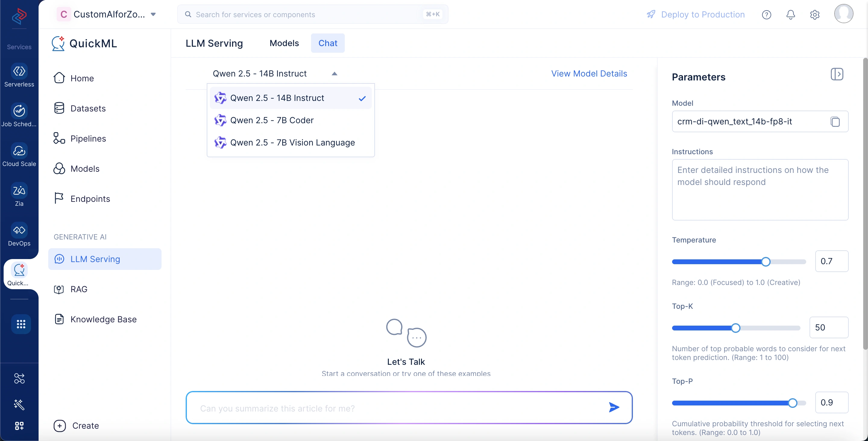Click the Instructions text area
The image size is (868, 441).
(760, 190)
